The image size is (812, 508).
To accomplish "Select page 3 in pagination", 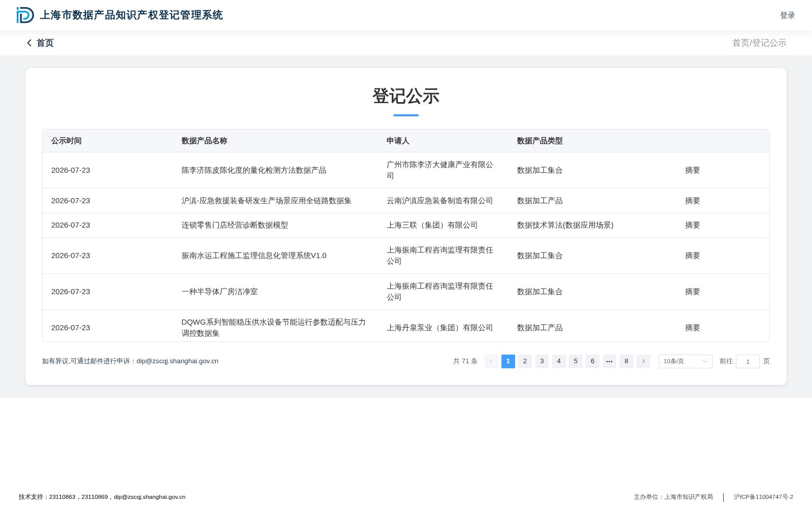I will pos(542,361).
